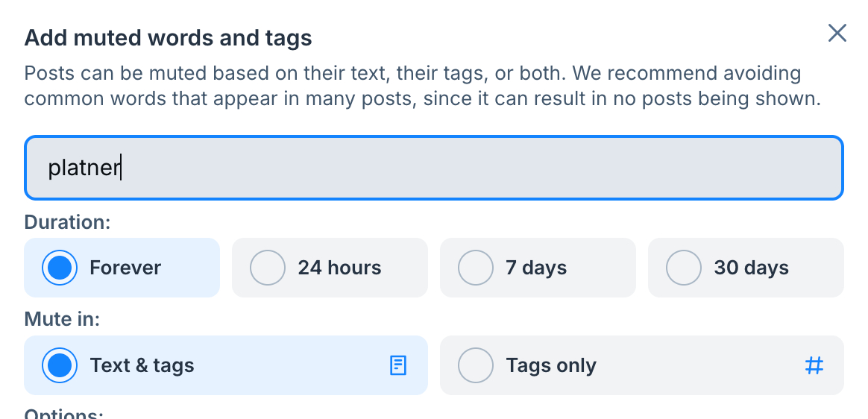This screenshot has height=419, width=868.
Task: Click the 'Add muted words and tags' heading
Action: coord(168,37)
